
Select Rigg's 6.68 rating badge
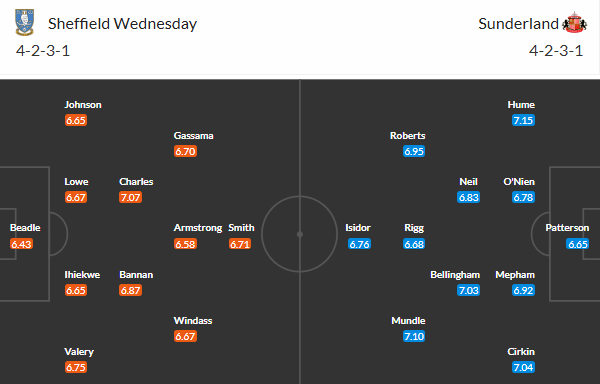[414, 244]
